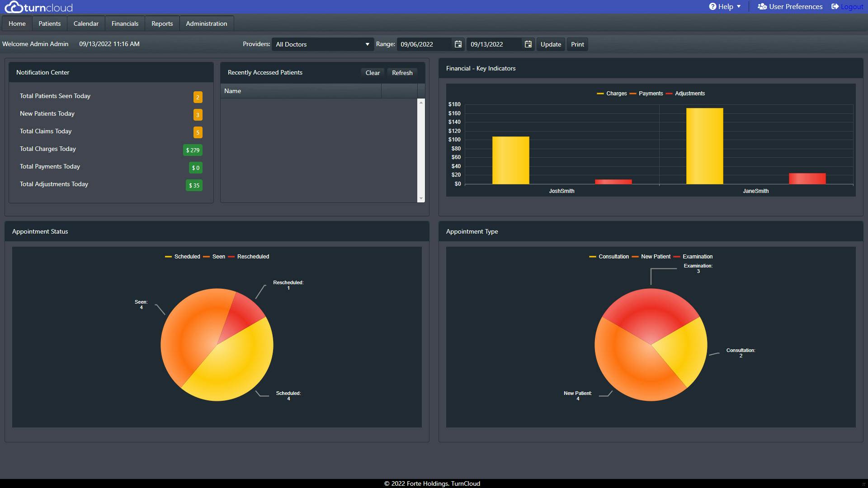Open the start date calendar picker
The height and width of the screenshot is (488, 868).
pos(458,44)
